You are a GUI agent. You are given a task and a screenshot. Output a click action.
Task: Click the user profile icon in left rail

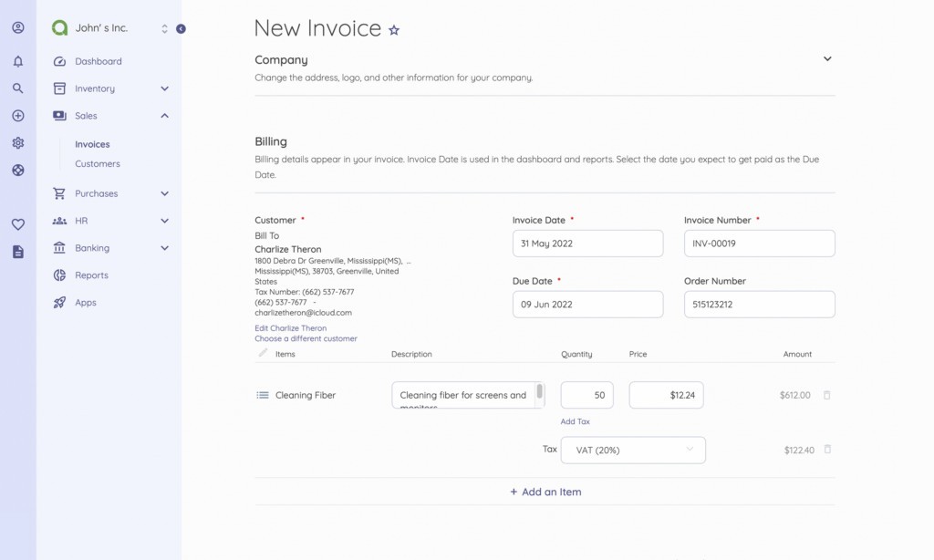coord(18,27)
